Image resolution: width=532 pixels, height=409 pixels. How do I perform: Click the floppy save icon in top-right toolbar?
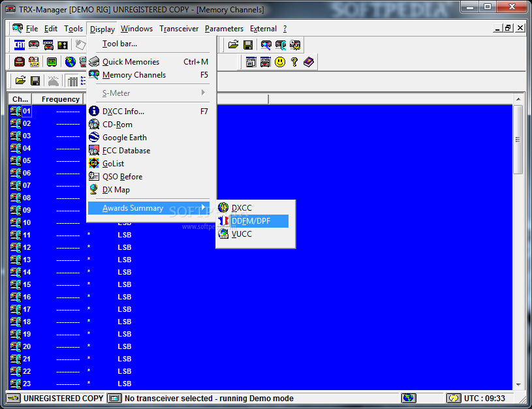point(248,45)
